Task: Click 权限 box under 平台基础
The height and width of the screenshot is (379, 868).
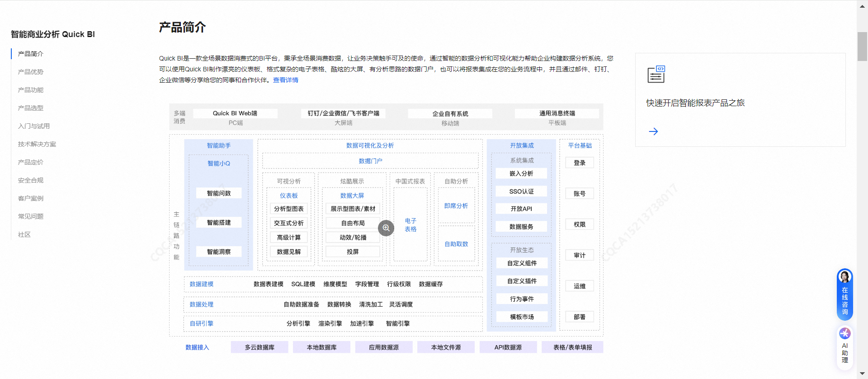Action: [x=580, y=225]
